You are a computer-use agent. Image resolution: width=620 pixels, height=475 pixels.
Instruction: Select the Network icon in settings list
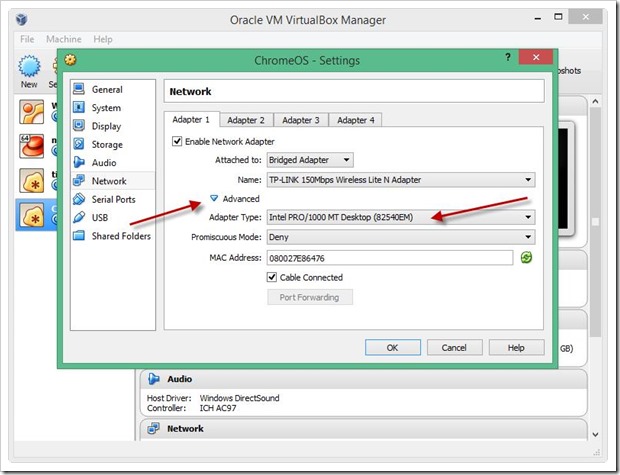tap(79, 181)
